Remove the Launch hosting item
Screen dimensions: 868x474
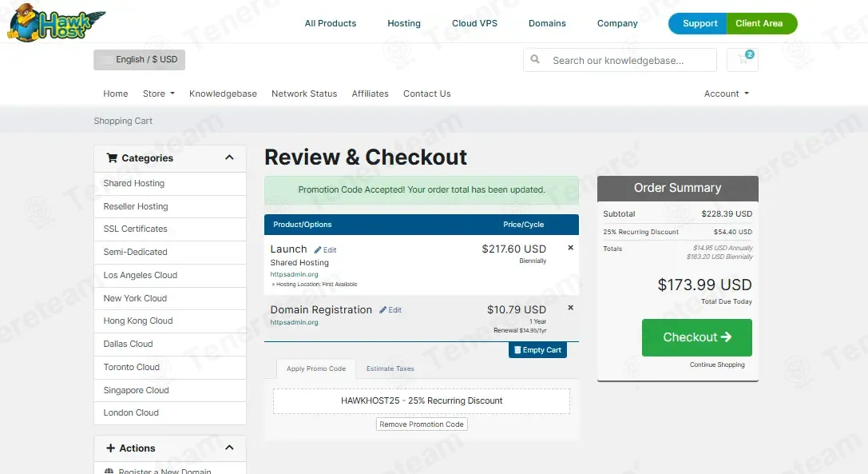tap(570, 248)
